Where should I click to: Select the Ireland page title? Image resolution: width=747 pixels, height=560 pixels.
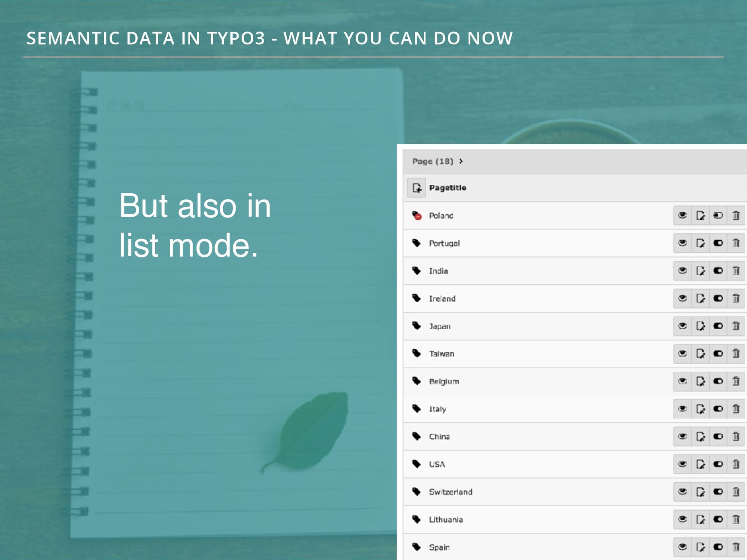point(442,299)
